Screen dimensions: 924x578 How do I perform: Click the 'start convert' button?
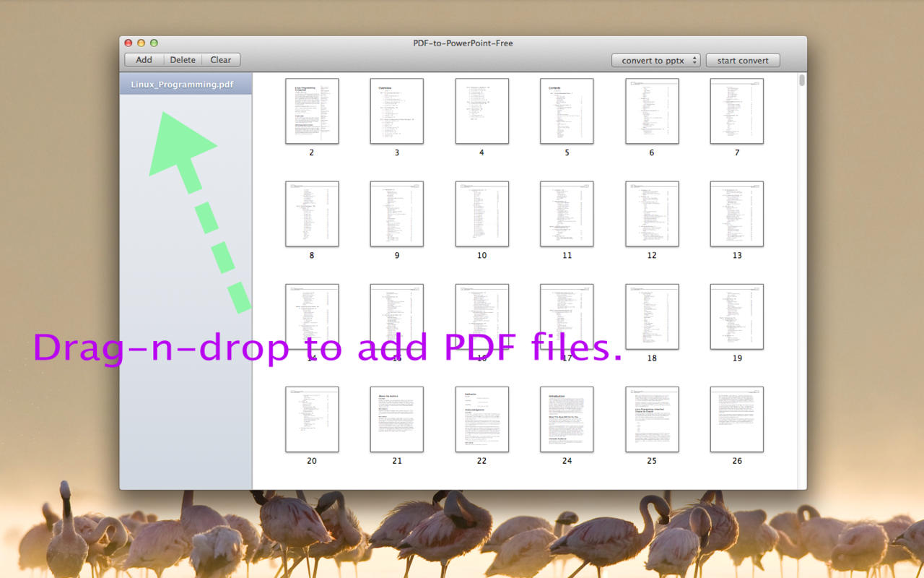coord(743,61)
